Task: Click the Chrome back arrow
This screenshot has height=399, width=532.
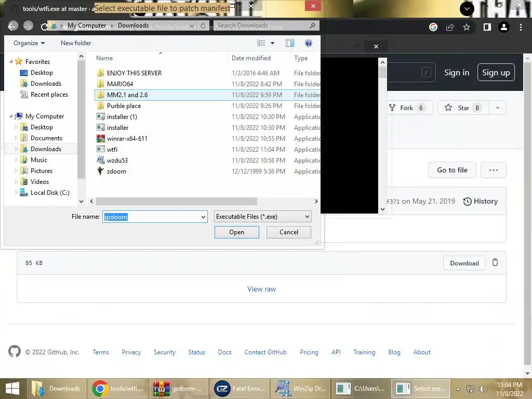Action: click(x=12, y=26)
